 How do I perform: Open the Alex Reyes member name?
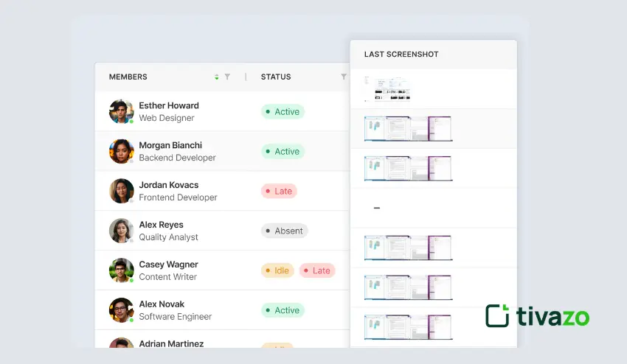161,225
